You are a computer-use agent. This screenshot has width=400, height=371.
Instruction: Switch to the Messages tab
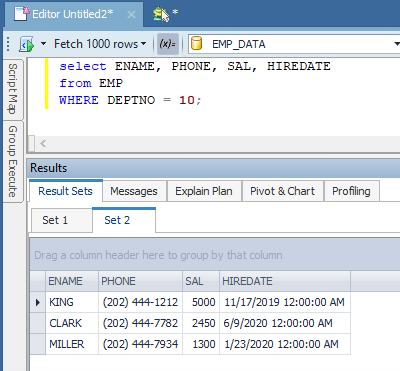[x=134, y=191]
